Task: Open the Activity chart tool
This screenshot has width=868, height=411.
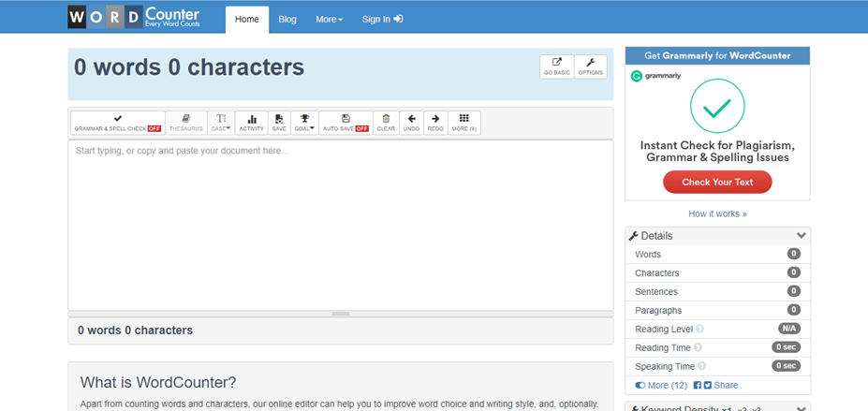Action: pos(251,123)
